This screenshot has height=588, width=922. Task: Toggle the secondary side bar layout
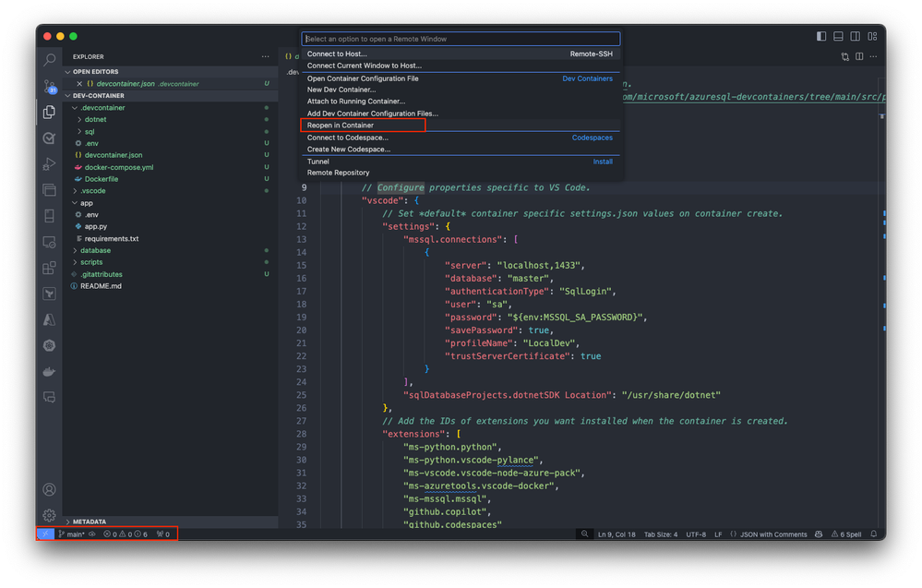point(856,36)
